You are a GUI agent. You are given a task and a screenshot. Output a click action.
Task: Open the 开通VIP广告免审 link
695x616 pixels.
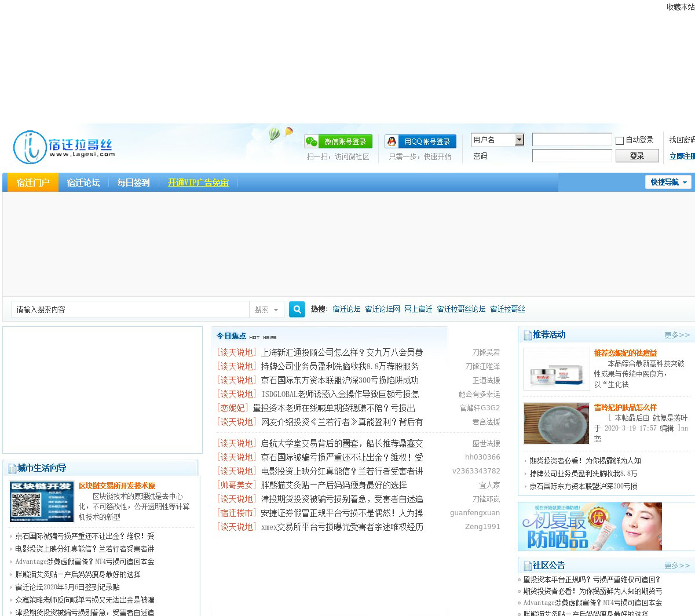[198, 183]
